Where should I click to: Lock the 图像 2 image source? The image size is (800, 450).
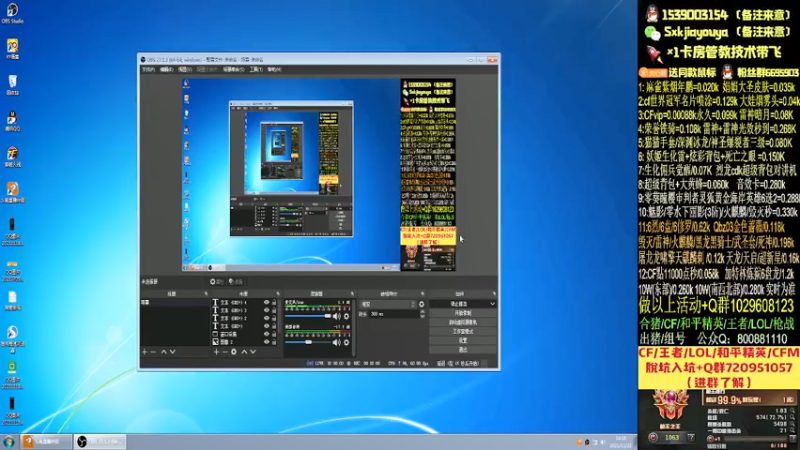274,342
